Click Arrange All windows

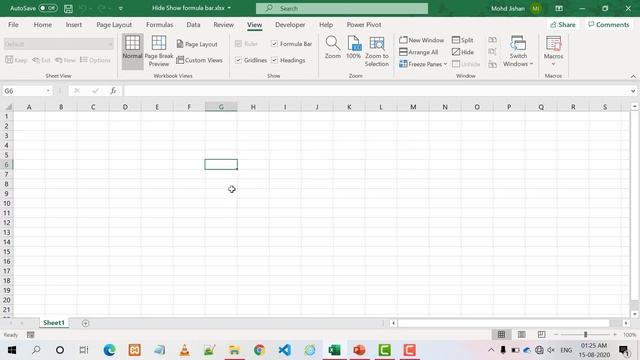419,52
